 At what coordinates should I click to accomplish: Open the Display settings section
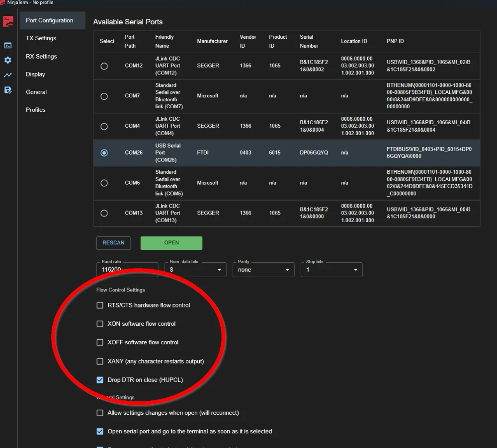pos(35,74)
